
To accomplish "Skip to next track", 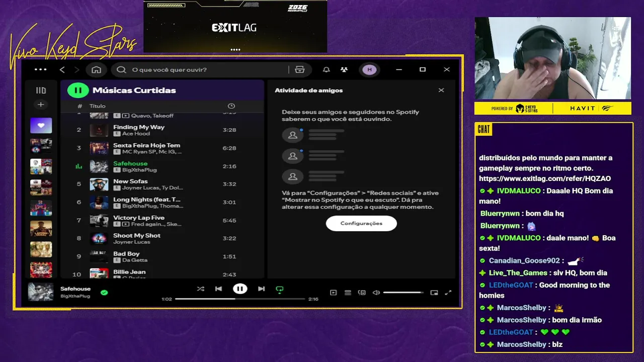I will [261, 289].
